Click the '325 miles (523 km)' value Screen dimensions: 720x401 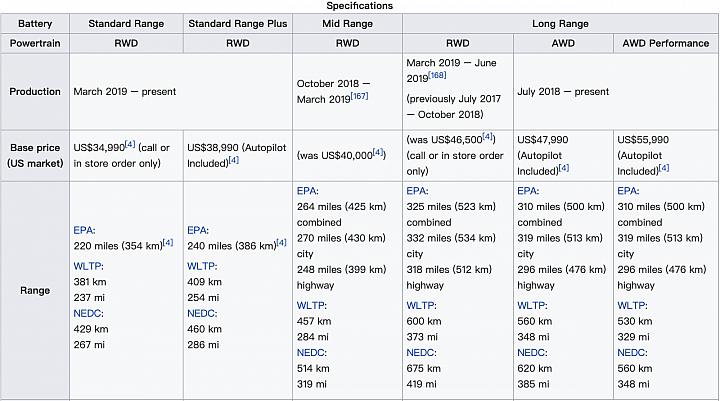click(x=451, y=207)
